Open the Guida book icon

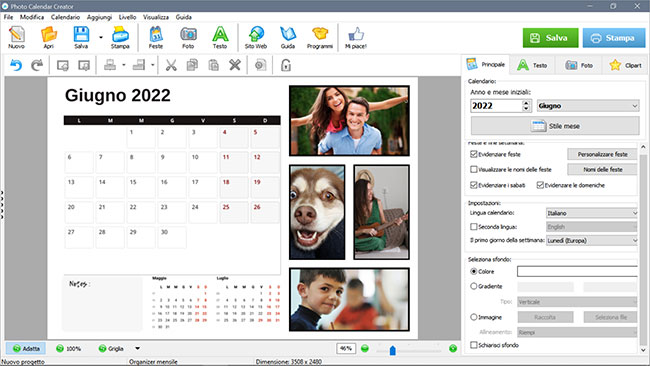(x=288, y=37)
